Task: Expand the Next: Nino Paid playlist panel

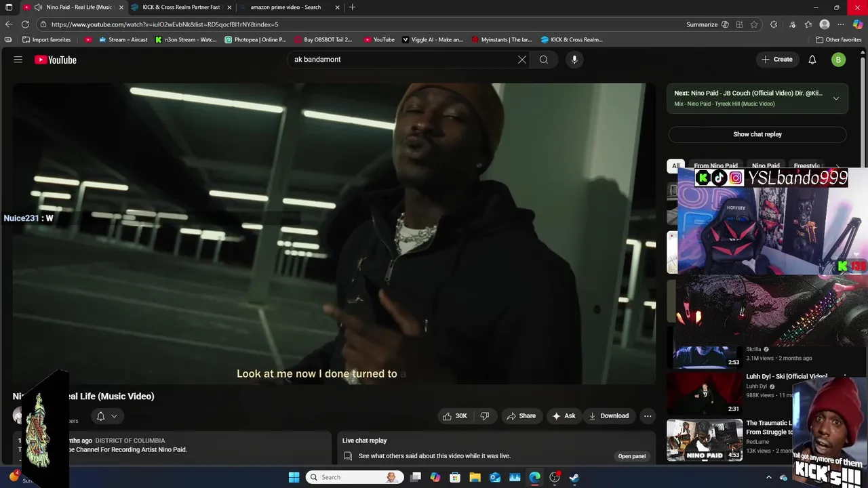Action: pyautogui.click(x=836, y=98)
